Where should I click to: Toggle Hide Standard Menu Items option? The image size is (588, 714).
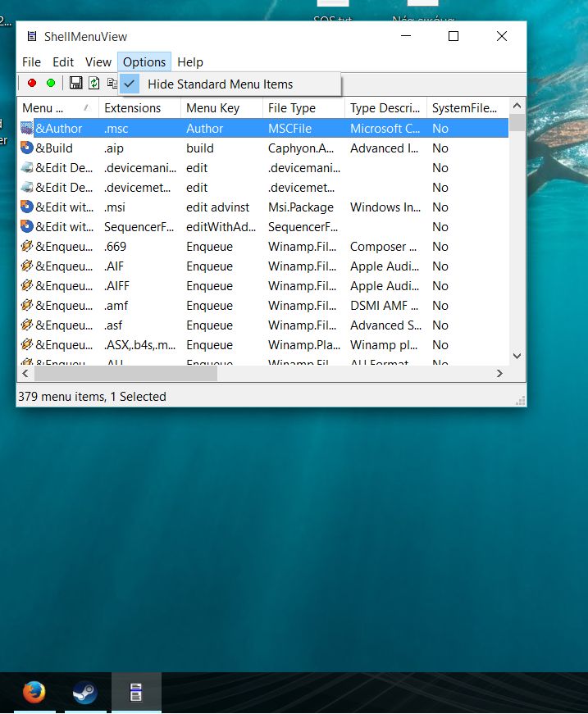click(x=230, y=84)
